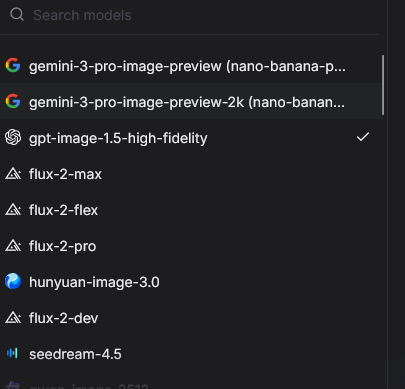
Task: Choose the flux-2-pro model entry
Action: (191, 246)
